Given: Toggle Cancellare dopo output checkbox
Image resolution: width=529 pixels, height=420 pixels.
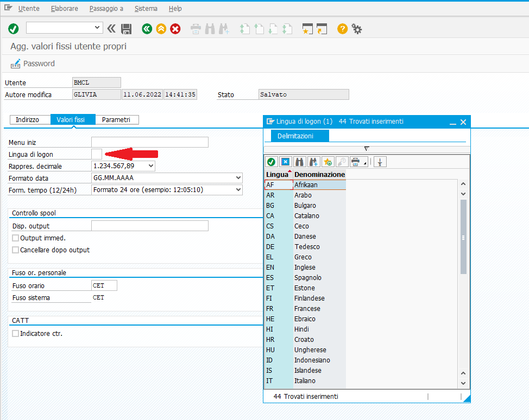Looking at the screenshot, I should tap(16, 250).
